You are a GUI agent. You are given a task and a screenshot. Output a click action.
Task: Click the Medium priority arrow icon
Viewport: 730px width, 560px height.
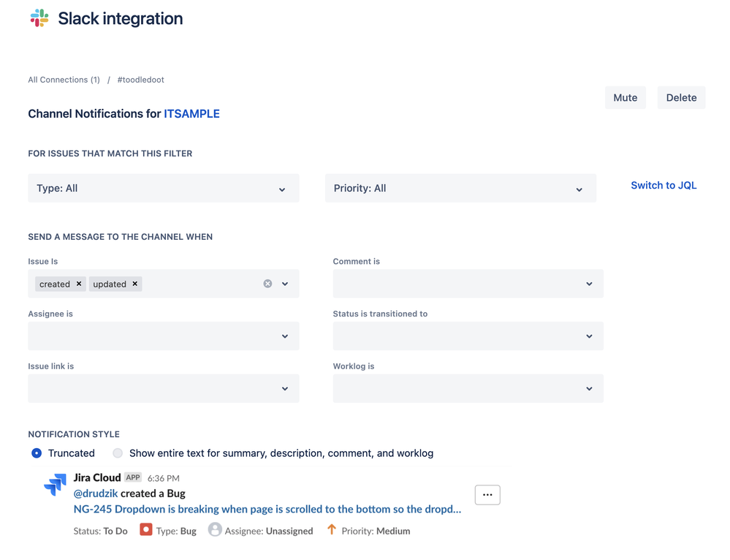pyautogui.click(x=332, y=529)
